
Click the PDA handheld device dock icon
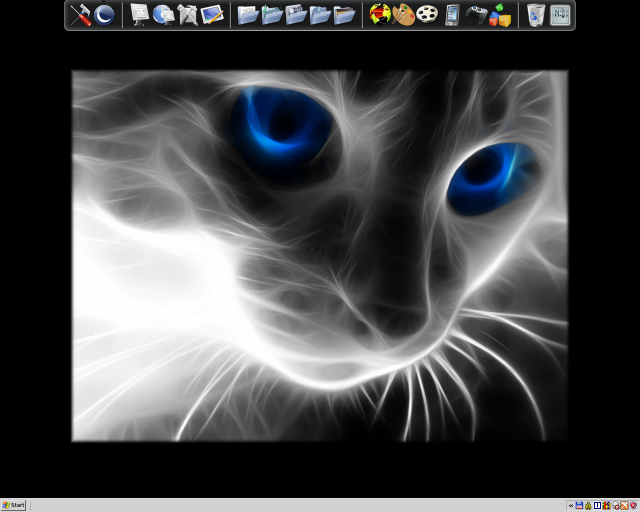(x=452, y=15)
